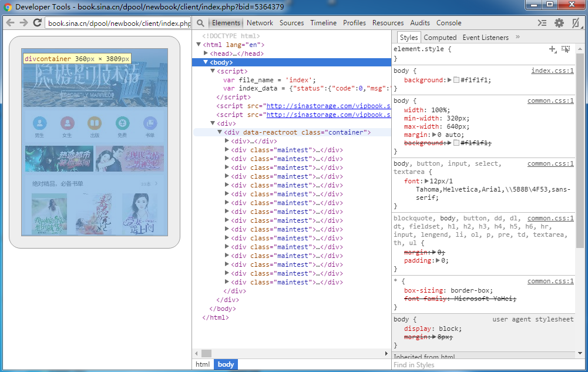Select the var file_name = 'index' line
The image size is (588, 372).
[269, 80]
